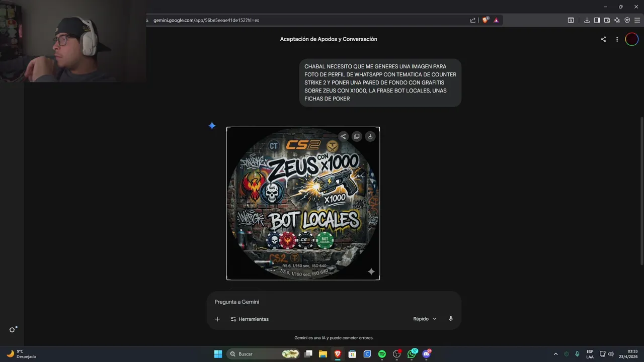Screen dimensions: 644x362
Task: Open volume control in system tray
Action: tap(611, 354)
